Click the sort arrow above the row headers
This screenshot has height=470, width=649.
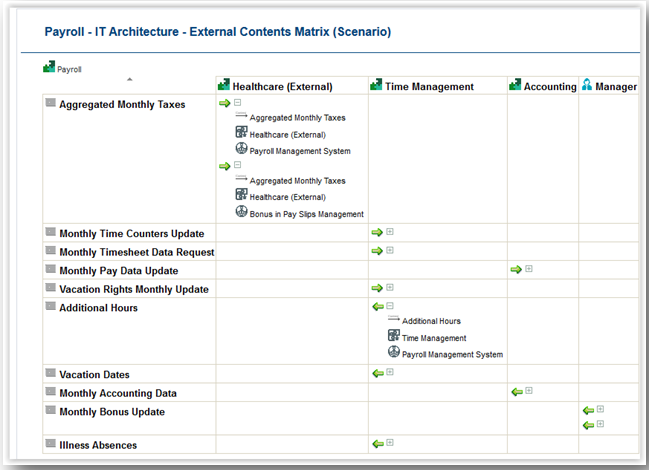129,79
